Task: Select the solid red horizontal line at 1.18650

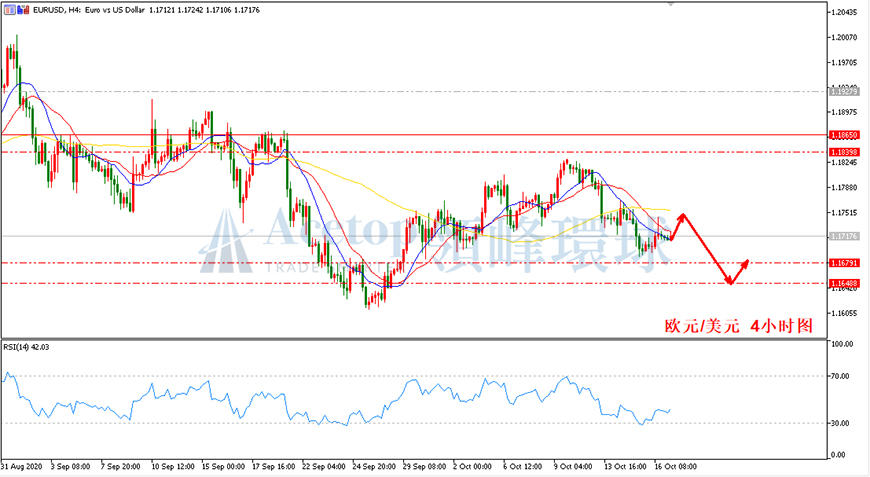Action: (x=414, y=134)
